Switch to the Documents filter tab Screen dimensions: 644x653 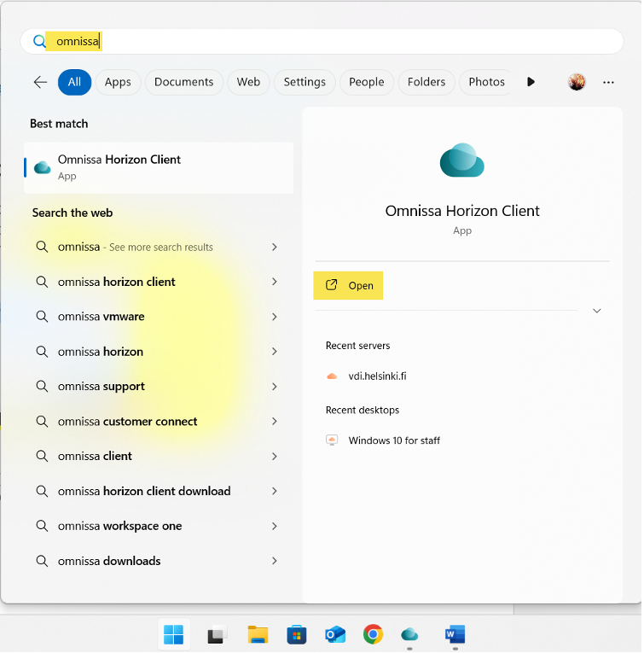point(184,82)
